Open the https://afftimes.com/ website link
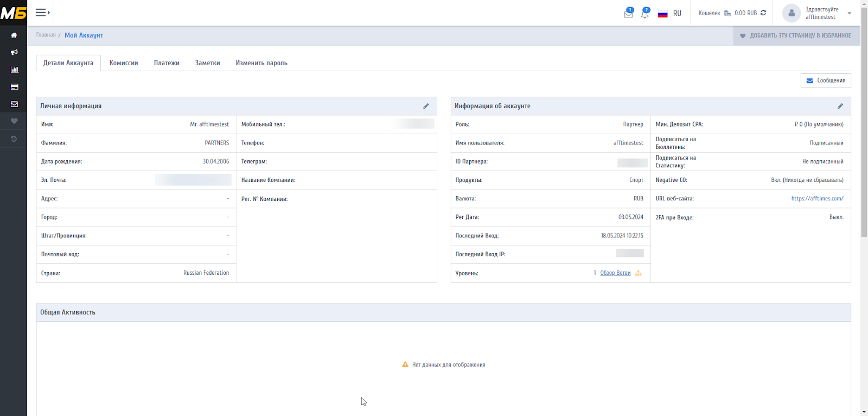 pyautogui.click(x=817, y=199)
